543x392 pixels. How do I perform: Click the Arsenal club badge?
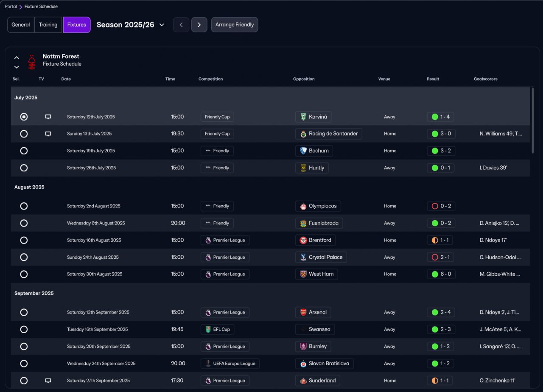[x=303, y=312]
